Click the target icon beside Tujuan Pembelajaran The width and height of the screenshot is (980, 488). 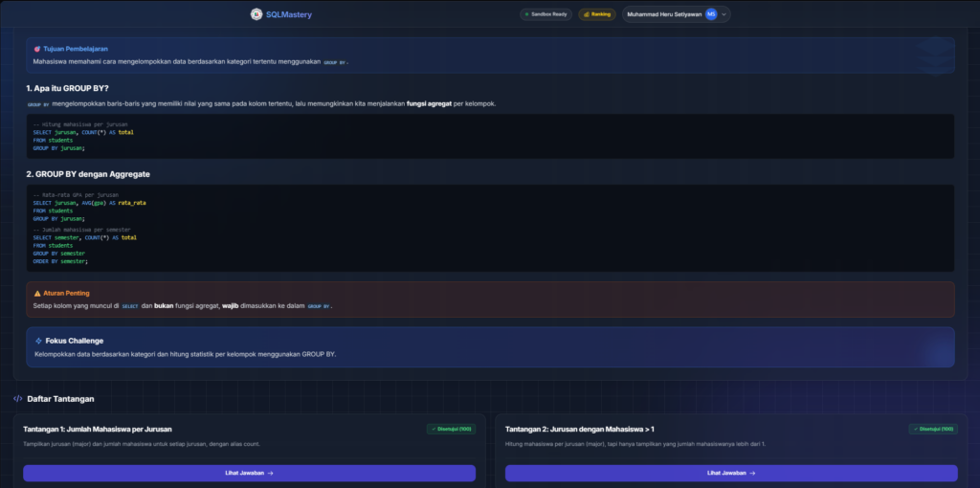click(36, 48)
